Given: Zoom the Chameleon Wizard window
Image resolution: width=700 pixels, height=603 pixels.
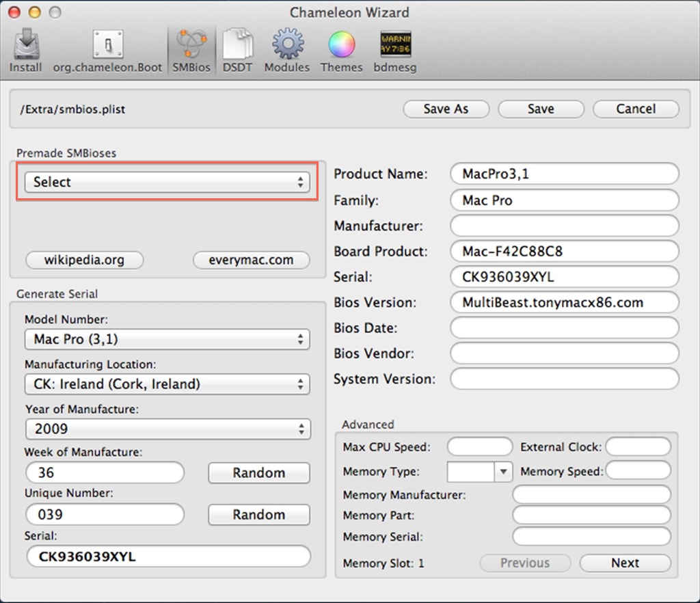Looking at the screenshot, I should click(55, 12).
